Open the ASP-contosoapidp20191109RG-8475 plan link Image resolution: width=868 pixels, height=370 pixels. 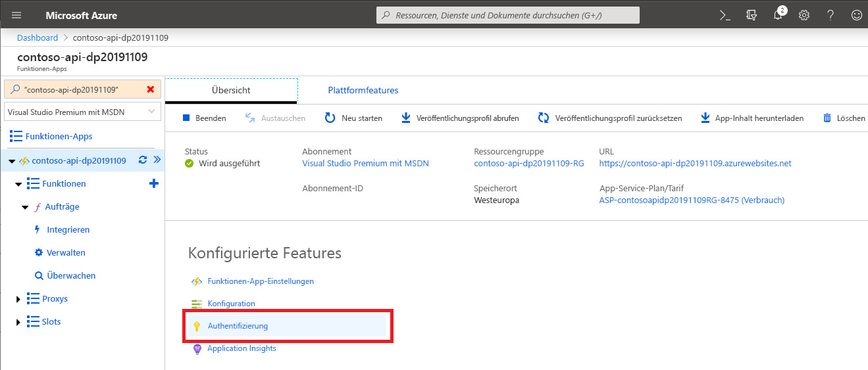(x=692, y=200)
